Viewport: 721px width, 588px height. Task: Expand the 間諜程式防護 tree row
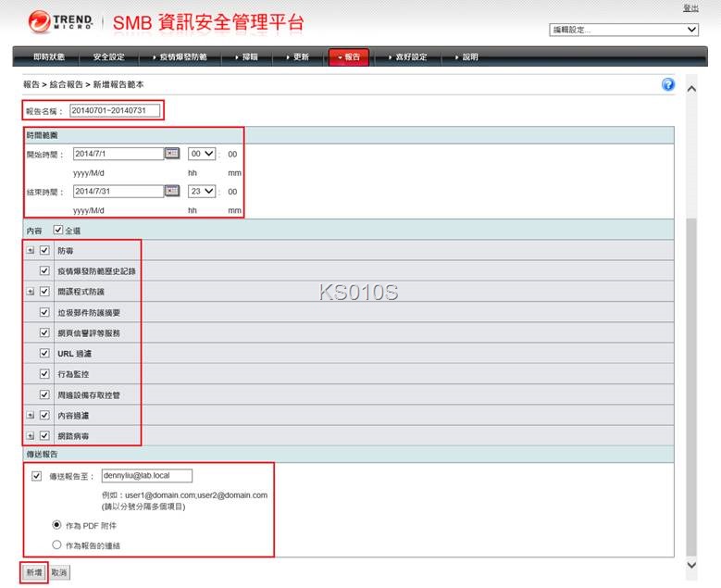[x=31, y=292]
